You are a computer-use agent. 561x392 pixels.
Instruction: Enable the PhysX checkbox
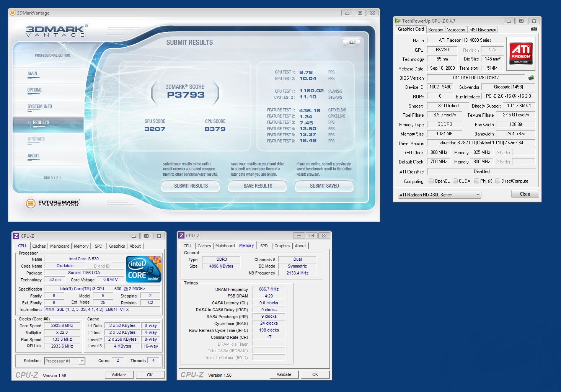pyautogui.click(x=477, y=181)
